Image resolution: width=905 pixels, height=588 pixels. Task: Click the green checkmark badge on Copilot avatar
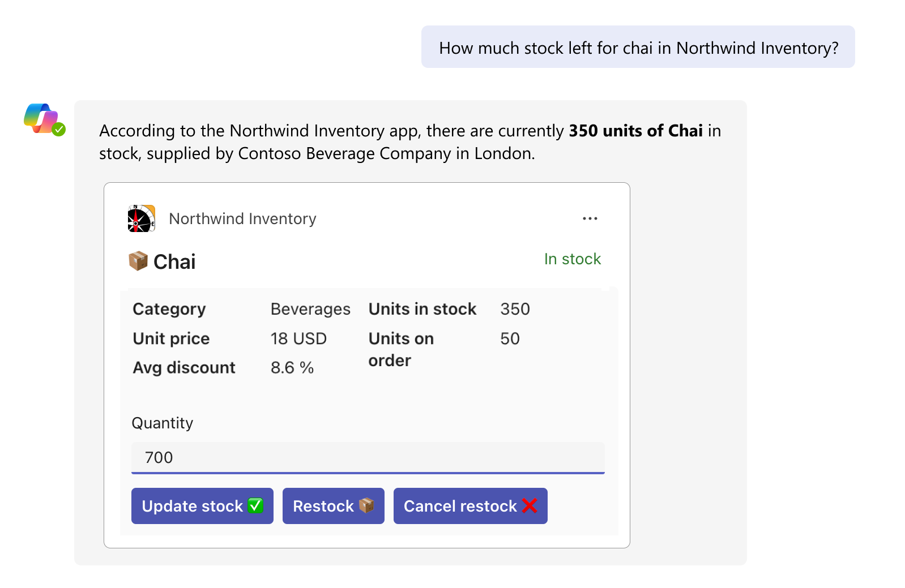pyautogui.click(x=58, y=130)
